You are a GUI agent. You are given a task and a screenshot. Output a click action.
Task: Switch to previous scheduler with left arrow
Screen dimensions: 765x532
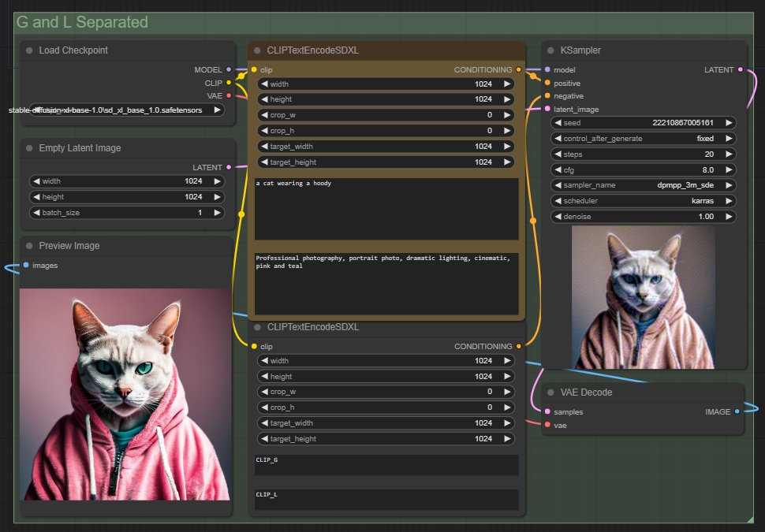click(x=558, y=201)
